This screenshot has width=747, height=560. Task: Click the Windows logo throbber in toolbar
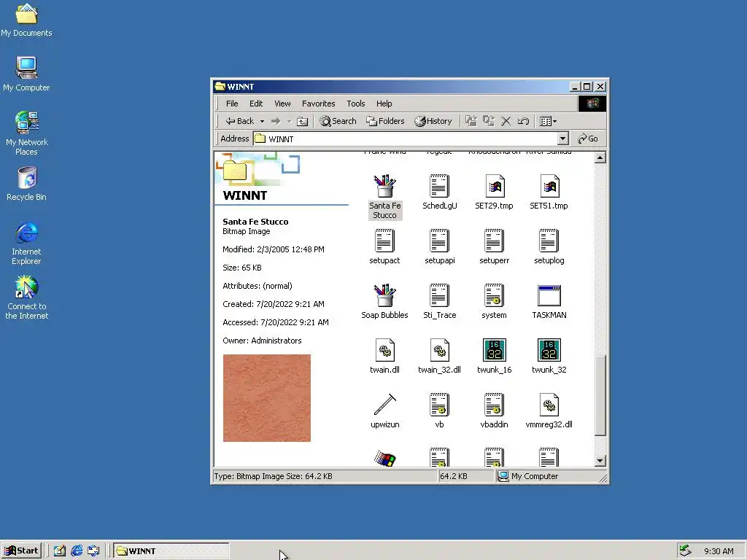tap(592, 104)
